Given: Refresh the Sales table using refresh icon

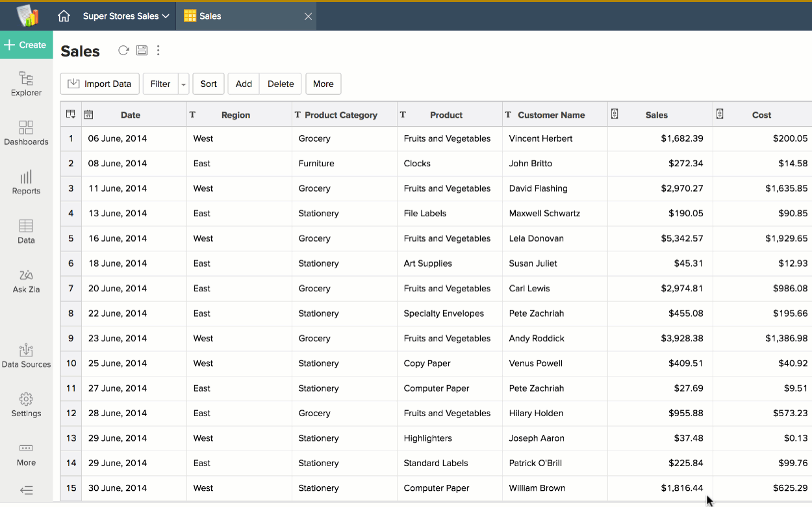Looking at the screenshot, I should point(123,51).
